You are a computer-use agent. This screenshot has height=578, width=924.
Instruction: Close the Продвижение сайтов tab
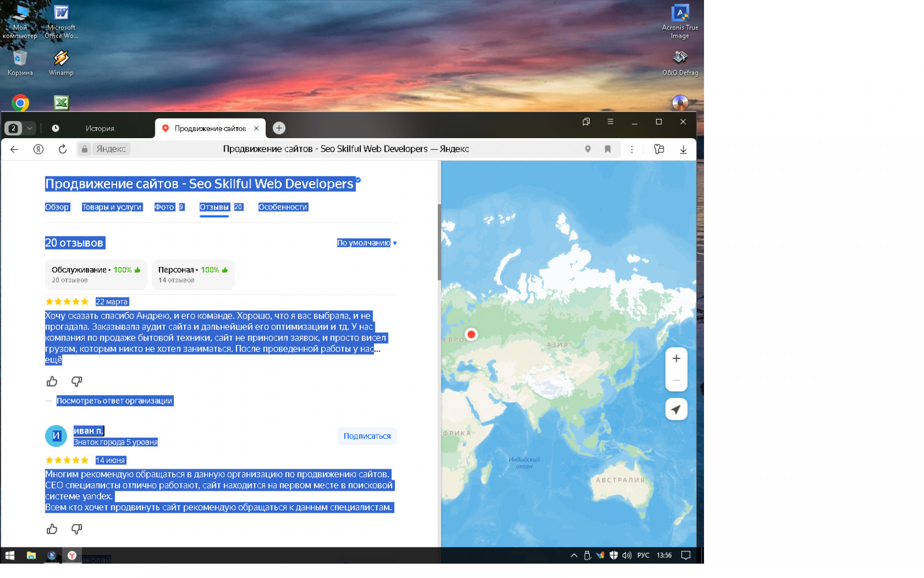[x=256, y=128]
